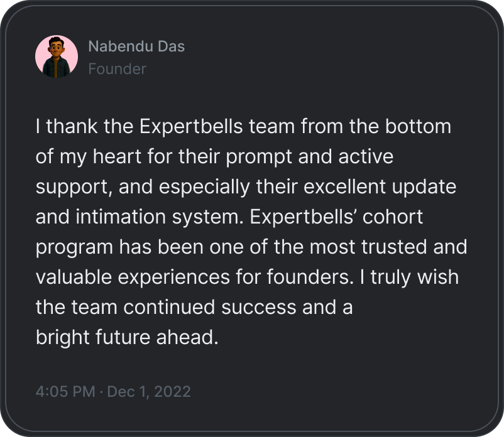The image size is (504, 437).
Task: Open the Nabendu Das author name
Action: tap(136, 46)
